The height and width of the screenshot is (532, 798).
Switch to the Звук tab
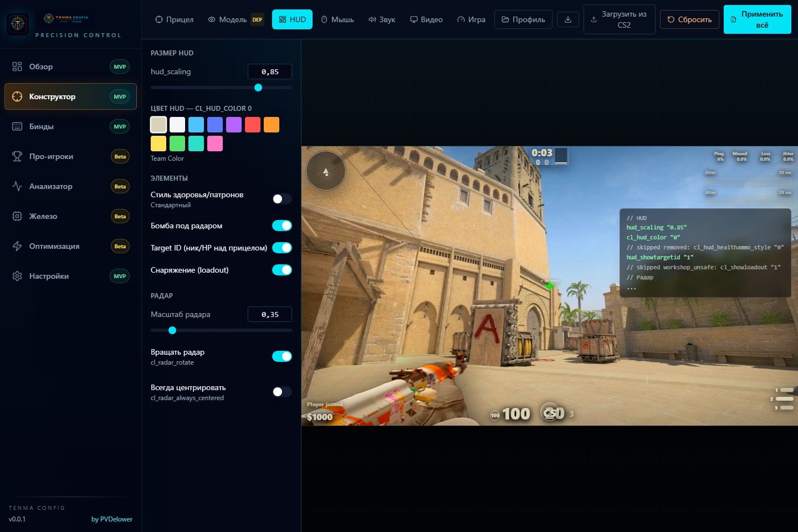(382, 19)
